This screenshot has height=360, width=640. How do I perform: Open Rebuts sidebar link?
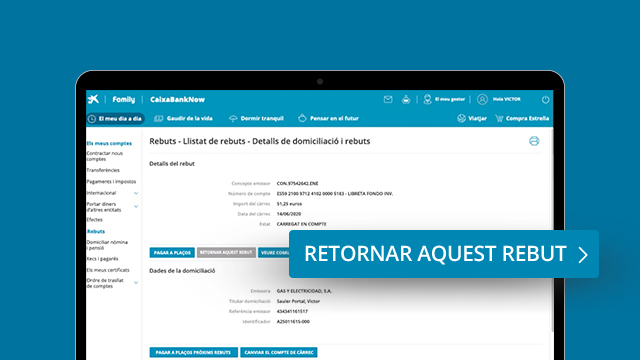pyautogui.click(x=96, y=231)
